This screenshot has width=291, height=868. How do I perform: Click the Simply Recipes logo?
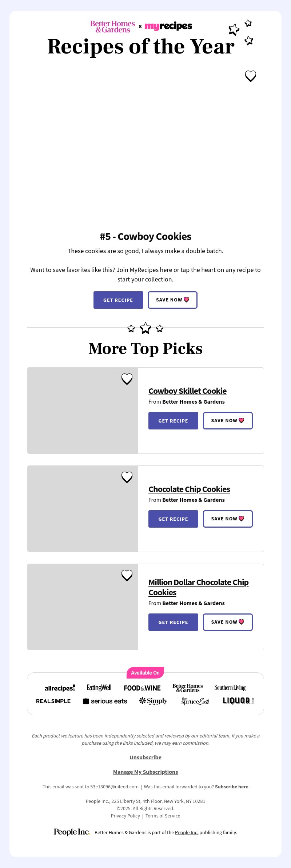[x=153, y=701]
